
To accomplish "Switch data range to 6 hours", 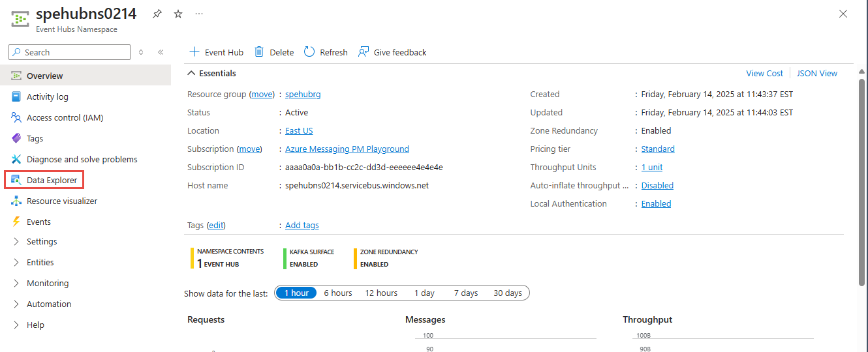I will coord(338,293).
